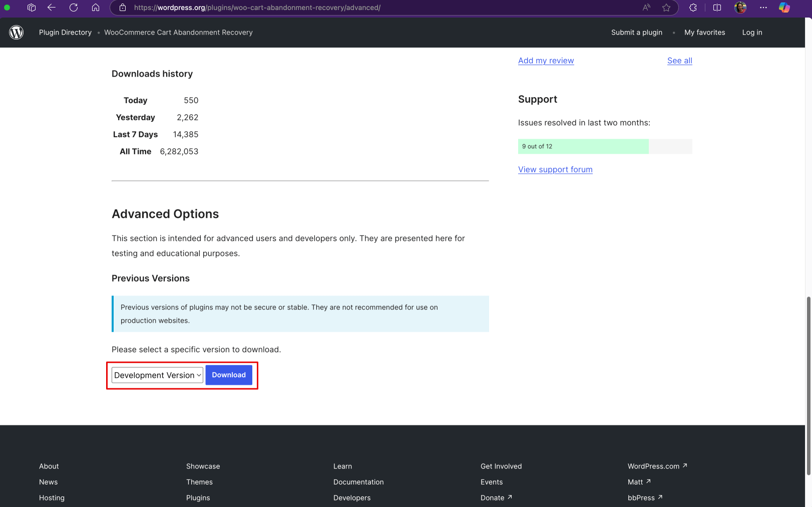Viewport: 812px width, 507px height.
Task: Click Add my review link
Action: [546, 61]
